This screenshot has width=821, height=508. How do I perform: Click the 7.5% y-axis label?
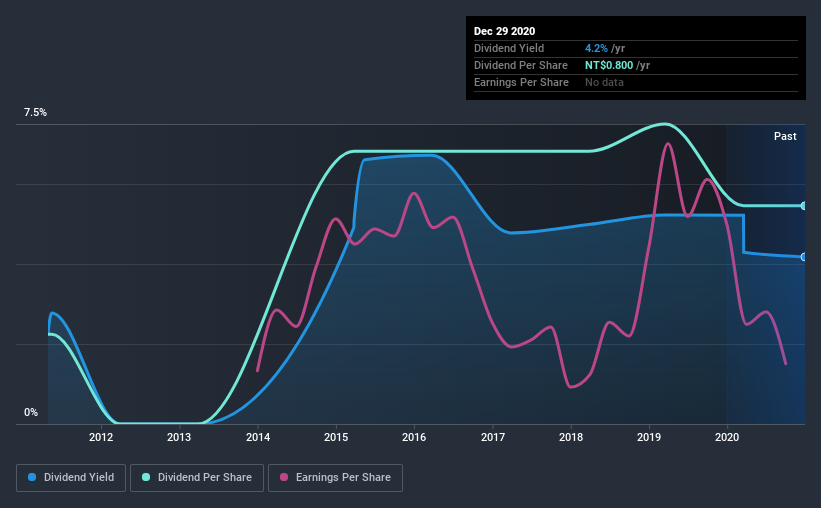pos(35,112)
